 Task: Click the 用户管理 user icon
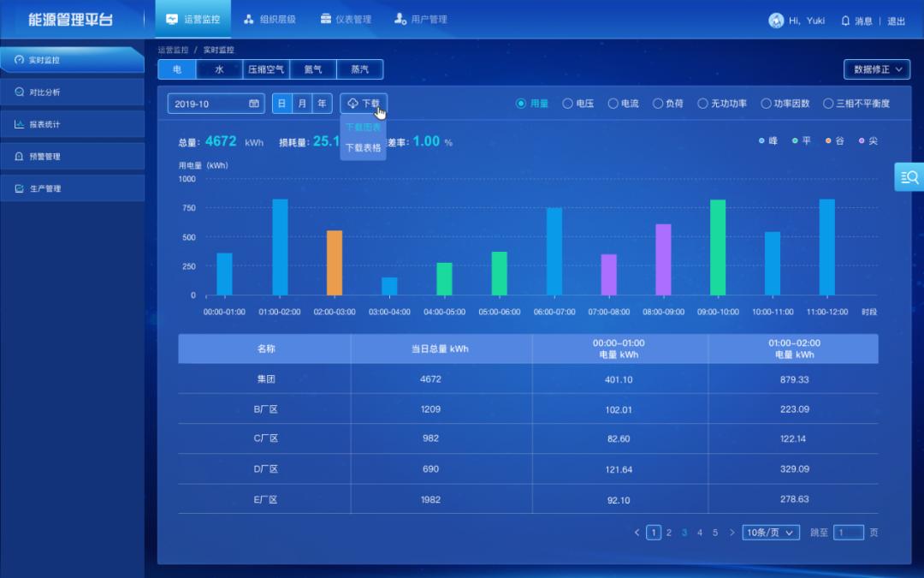[400, 20]
